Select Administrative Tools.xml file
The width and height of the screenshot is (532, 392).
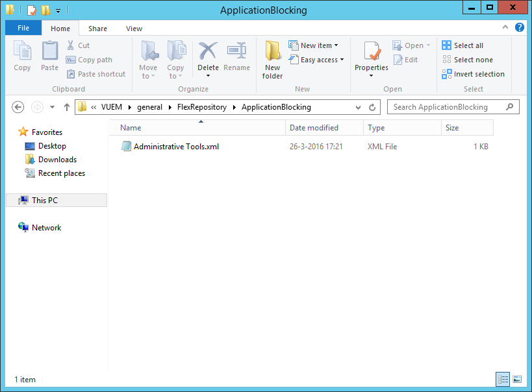pos(176,147)
